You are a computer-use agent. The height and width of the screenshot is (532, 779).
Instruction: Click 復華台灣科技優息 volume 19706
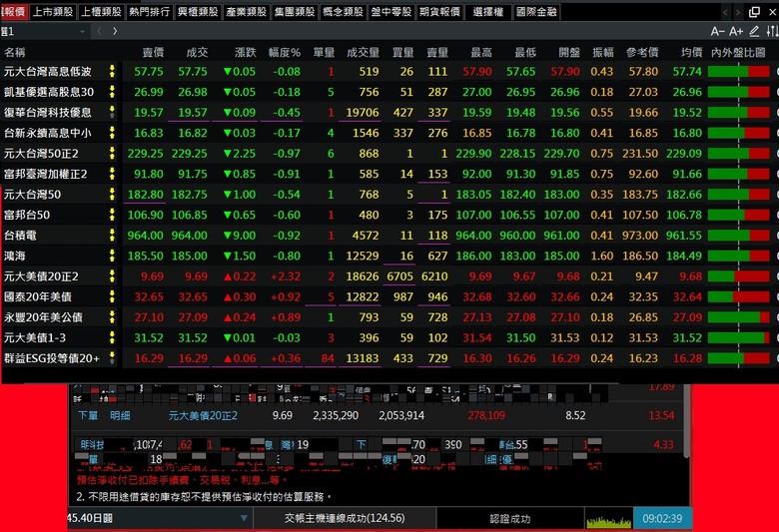(x=363, y=112)
